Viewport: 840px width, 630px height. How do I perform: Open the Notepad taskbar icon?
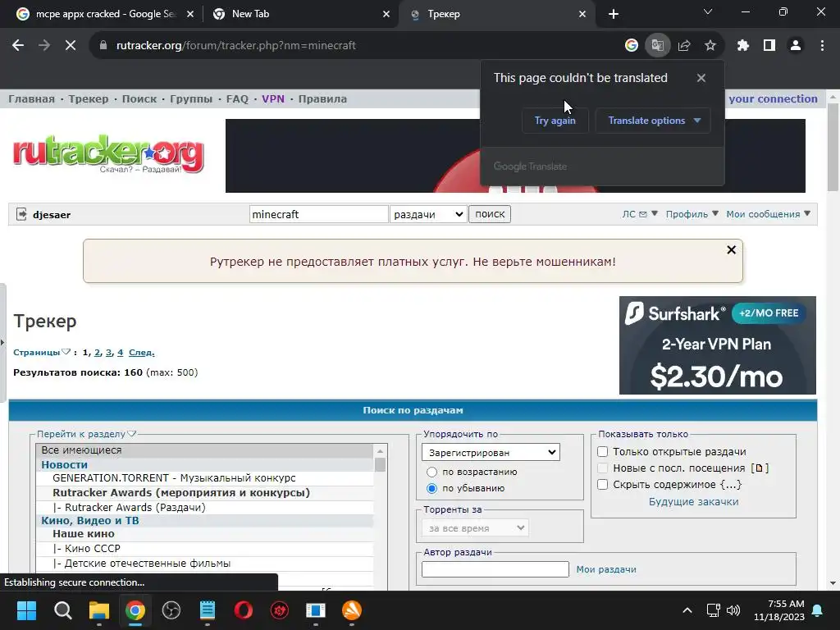[208, 610]
